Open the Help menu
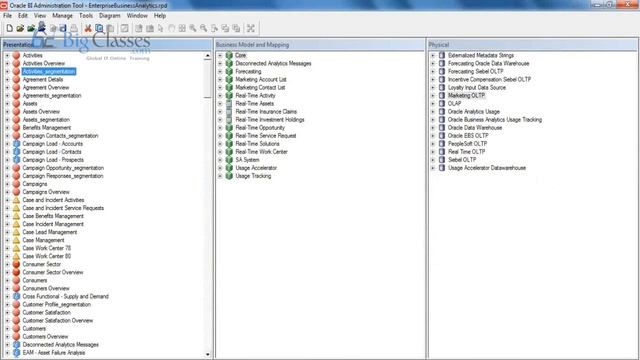The width and height of the screenshot is (640, 360). (x=160, y=16)
